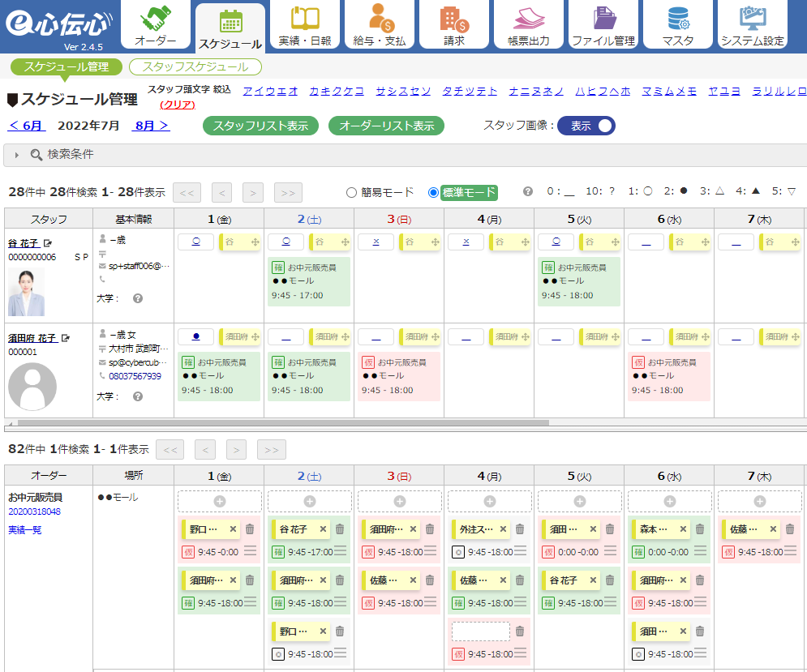
Task: Open the 請求 billing module
Action: (454, 25)
